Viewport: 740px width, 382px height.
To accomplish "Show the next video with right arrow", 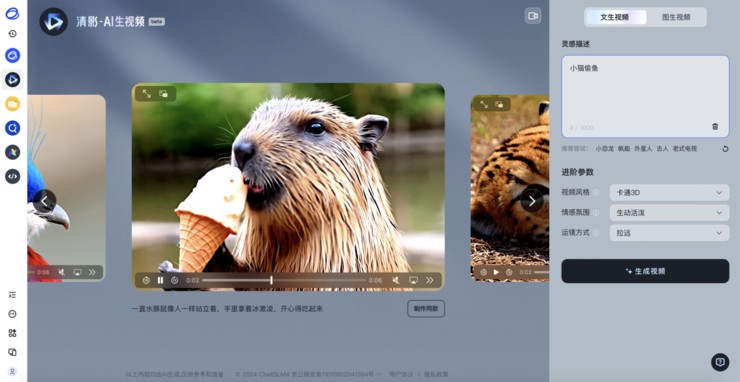I will coord(532,201).
